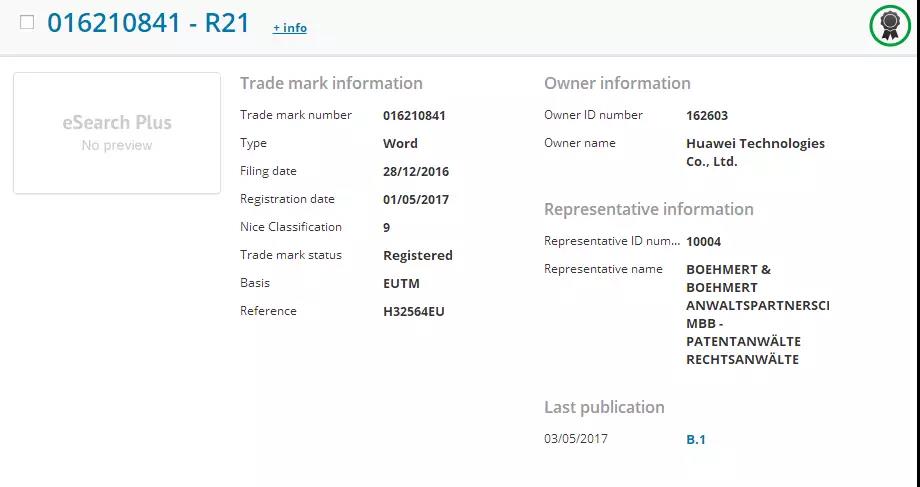
Task: Open the 016210841 - R21 heading link
Action: point(148,23)
